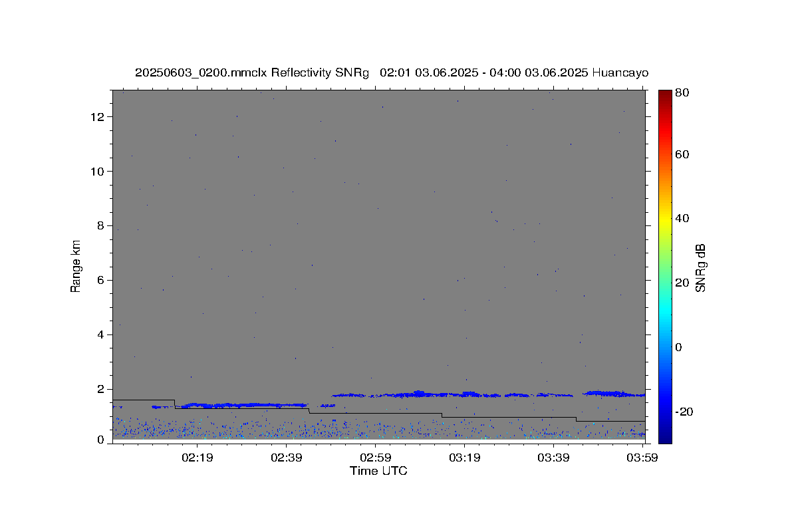The width and height of the screenshot is (798, 532).
Task: Click the 03:59 time tick label
Action: (642, 458)
